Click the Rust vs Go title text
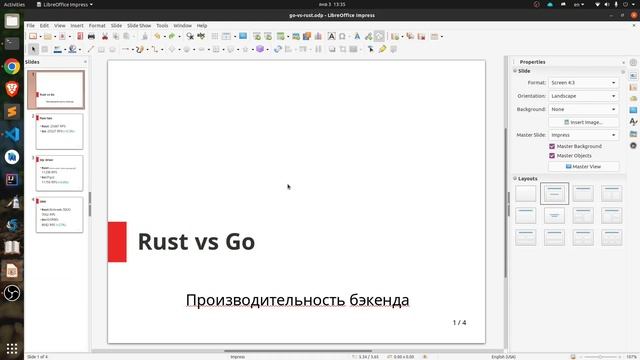Viewport: 640px width, 360px height. [x=196, y=242]
